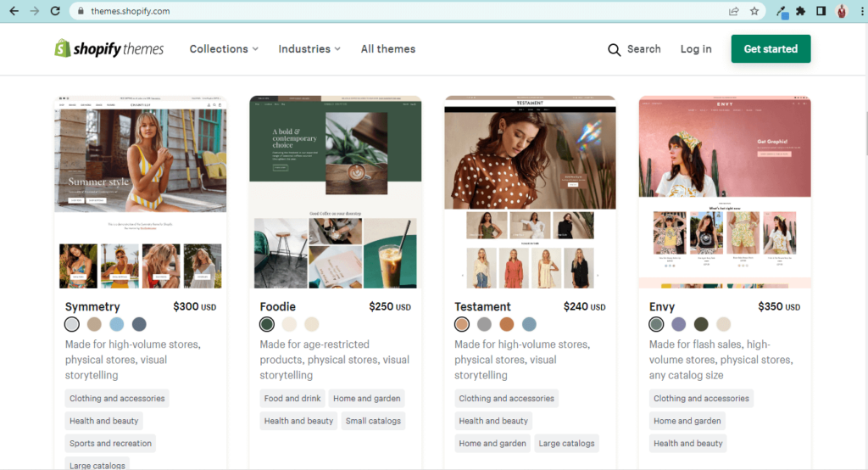868x470 pixels.
Task: Open the Chrome profile avatar
Action: tap(842, 11)
